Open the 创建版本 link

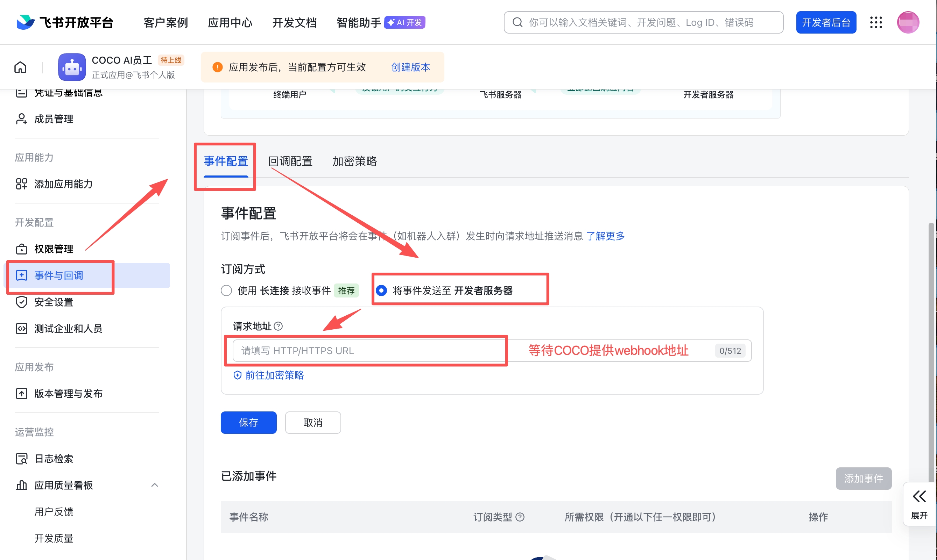pos(410,67)
